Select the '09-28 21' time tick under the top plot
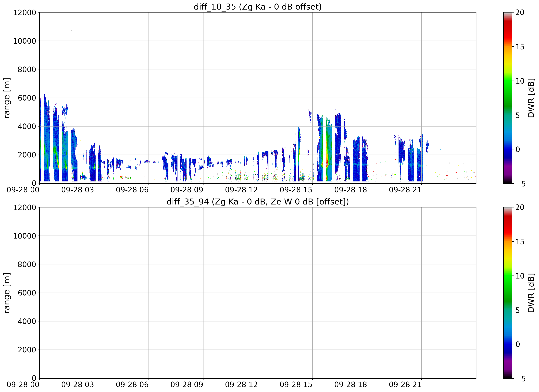This screenshot has width=539, height=392. click(x=405, y=190)
